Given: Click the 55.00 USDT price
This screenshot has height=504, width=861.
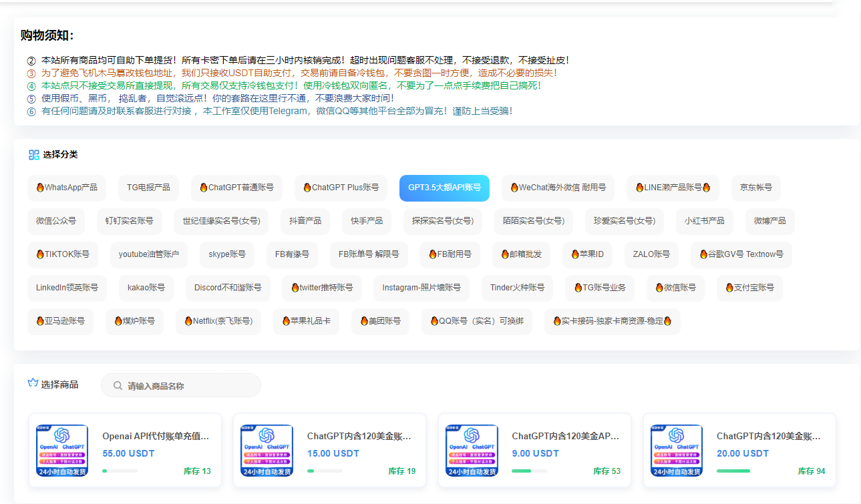Looking at the screenshot, I should click(128, 454).
